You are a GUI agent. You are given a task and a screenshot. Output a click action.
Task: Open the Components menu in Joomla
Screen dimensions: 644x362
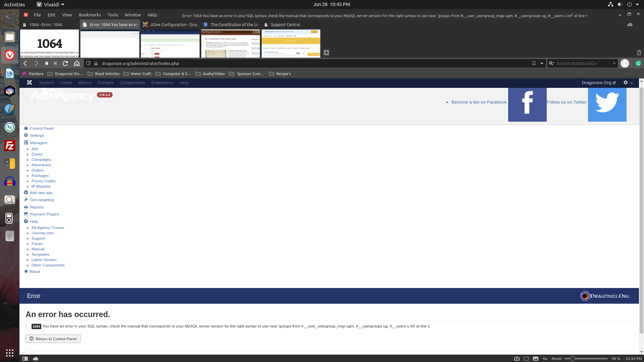pyautogui.click(x=132, y=83)
